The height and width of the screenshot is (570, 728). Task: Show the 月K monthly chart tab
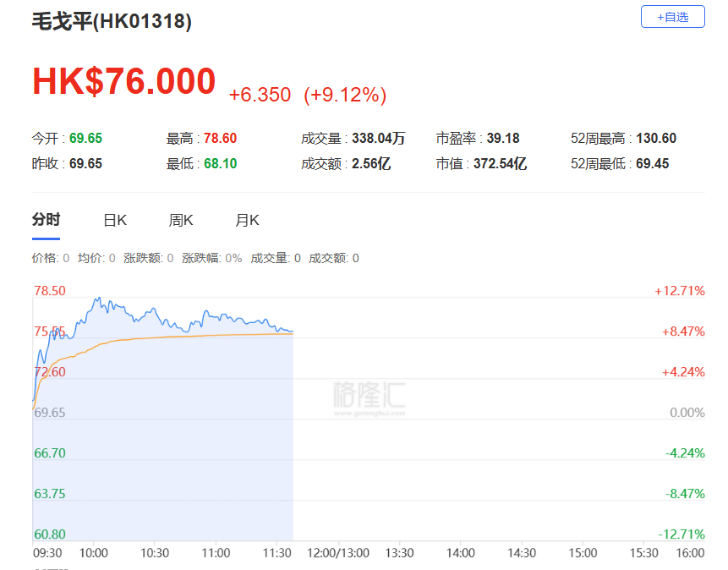tap(247, 221)
